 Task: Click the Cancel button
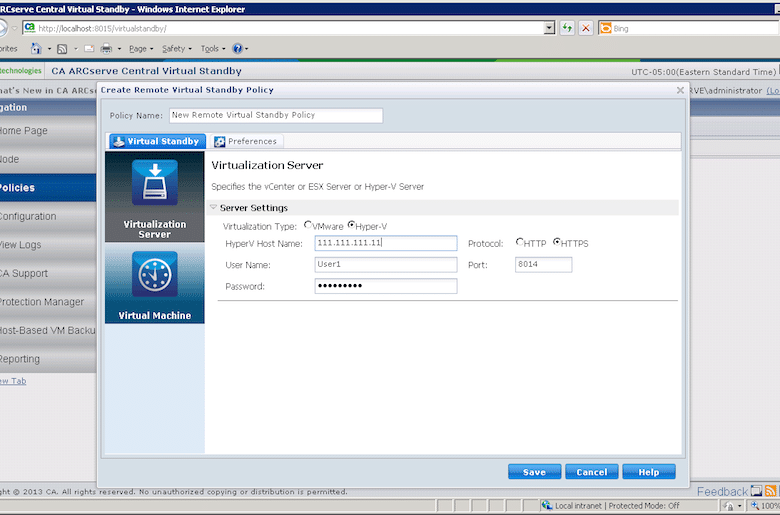pyautogui.click(x=591, y=472)
